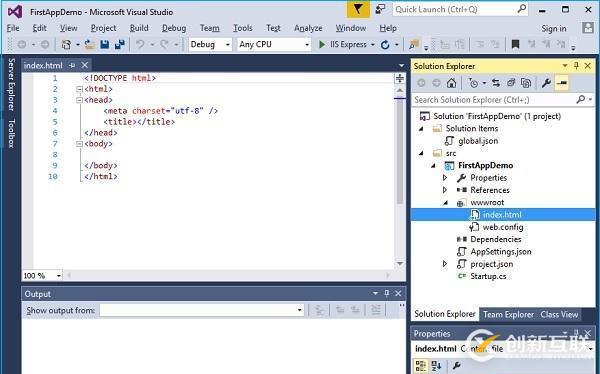
Task: Open the Toolbox side tab
Action: [x=11, y=134]
